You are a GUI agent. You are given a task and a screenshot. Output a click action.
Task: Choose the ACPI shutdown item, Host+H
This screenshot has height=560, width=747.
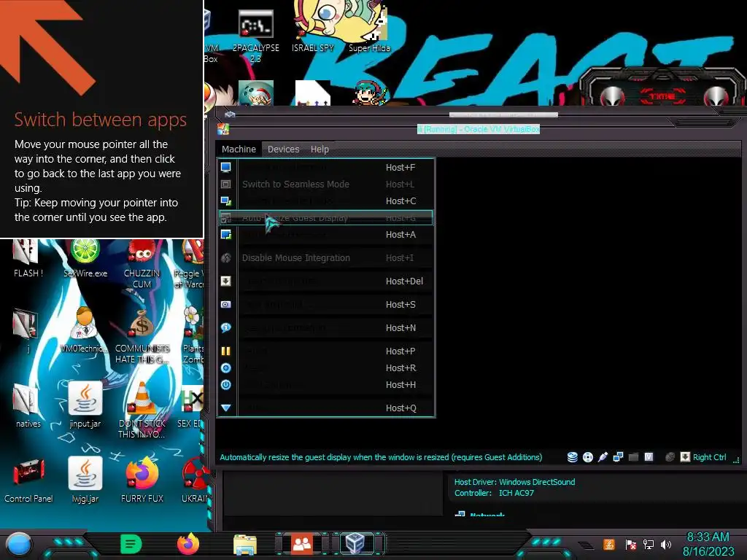(326, 384)
